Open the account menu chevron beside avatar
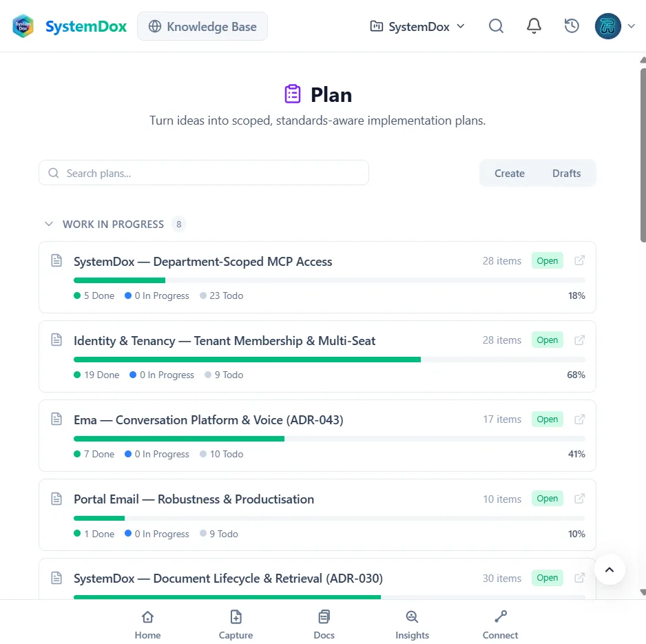 click(631, 26)
